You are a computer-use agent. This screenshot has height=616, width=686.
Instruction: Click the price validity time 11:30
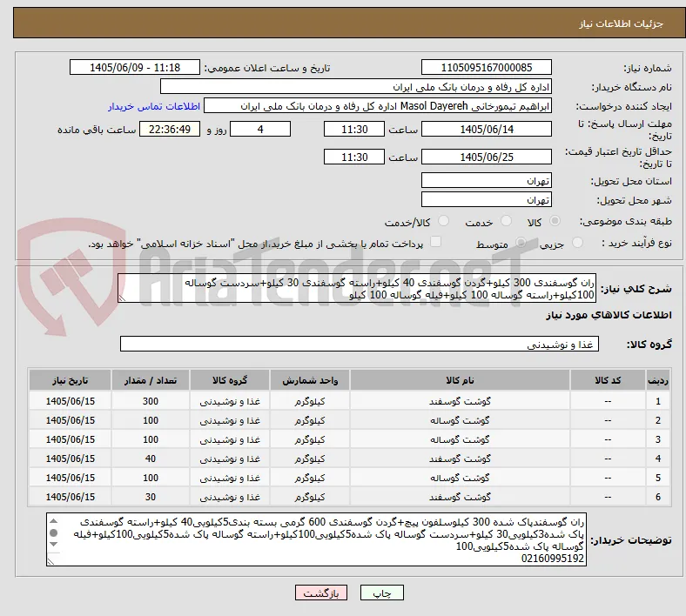[x=354, y=157]
